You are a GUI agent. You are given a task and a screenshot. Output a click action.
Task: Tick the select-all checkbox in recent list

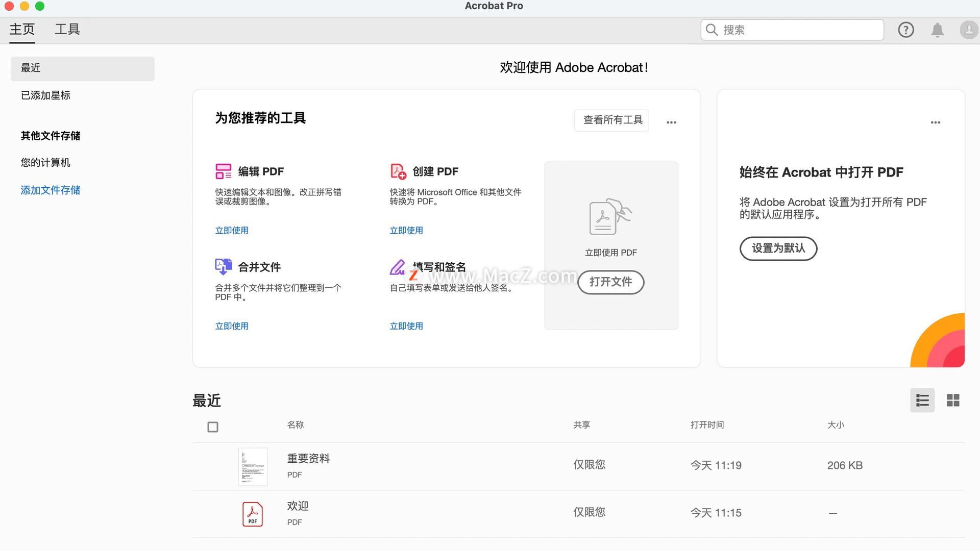coord(213,427)
